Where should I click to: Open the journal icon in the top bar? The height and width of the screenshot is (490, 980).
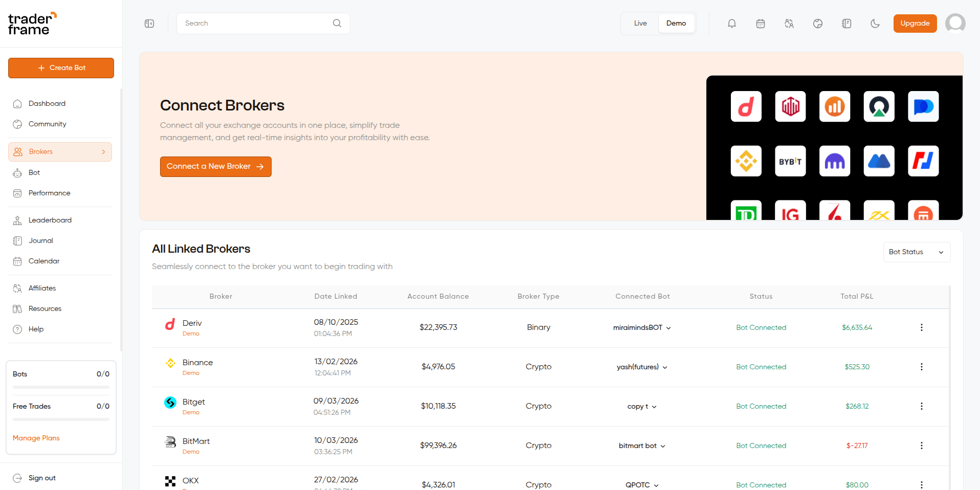[x=847, y=24]
